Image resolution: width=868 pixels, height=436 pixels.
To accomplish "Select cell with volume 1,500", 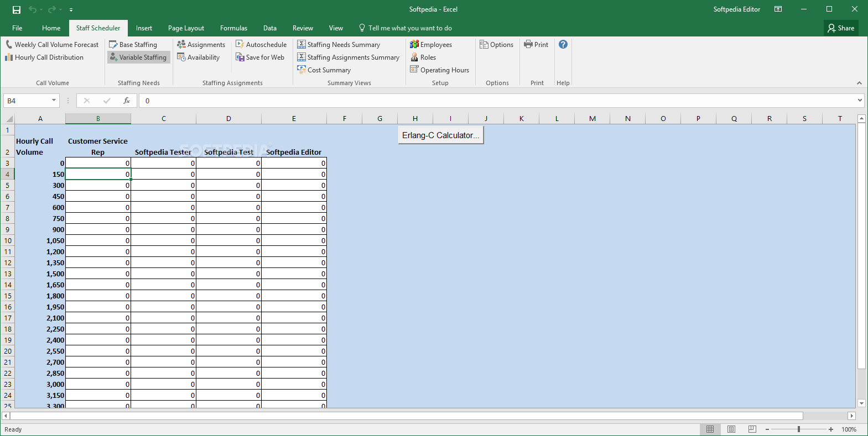I will 40,274.
